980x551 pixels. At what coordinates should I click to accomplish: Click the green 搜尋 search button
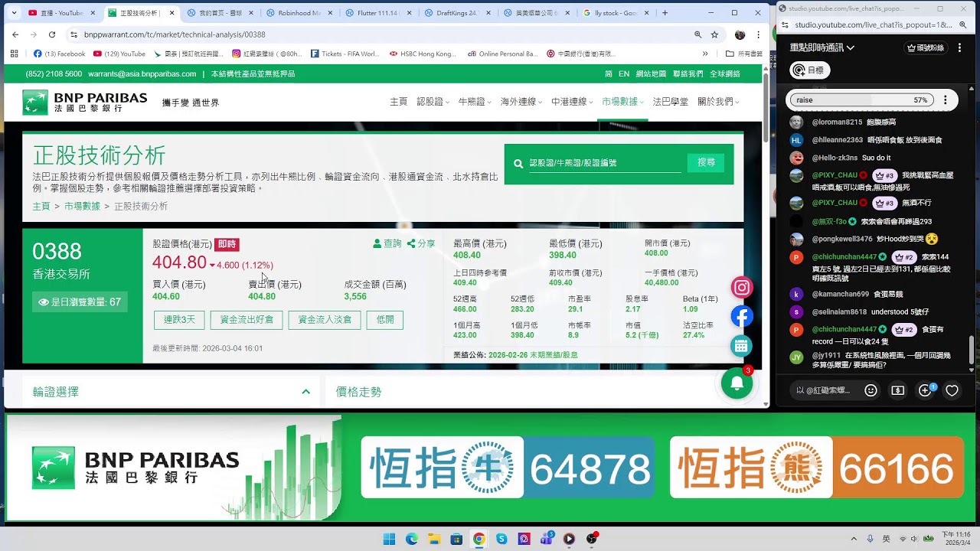pyautogui.click(x=706, y=162)
